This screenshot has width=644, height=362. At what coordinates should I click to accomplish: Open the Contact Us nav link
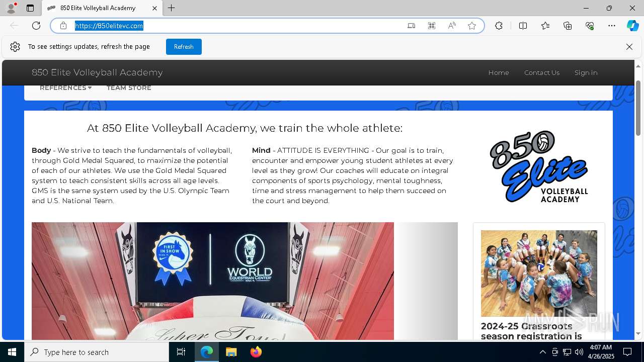point(542,72)
